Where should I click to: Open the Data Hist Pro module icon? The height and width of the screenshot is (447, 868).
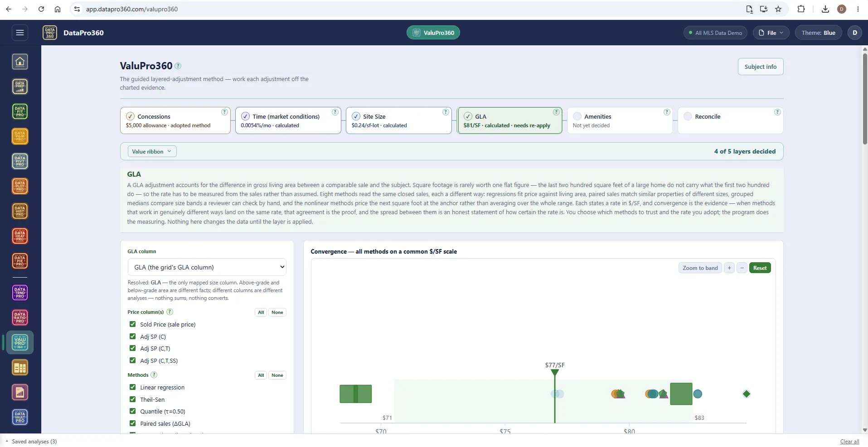click(x=20, y=211)
